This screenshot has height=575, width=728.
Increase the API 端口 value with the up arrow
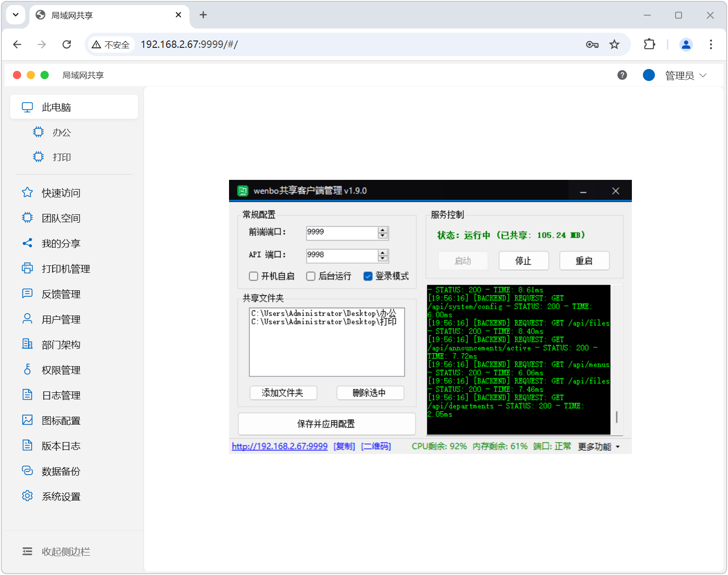(x=383, y=253)
